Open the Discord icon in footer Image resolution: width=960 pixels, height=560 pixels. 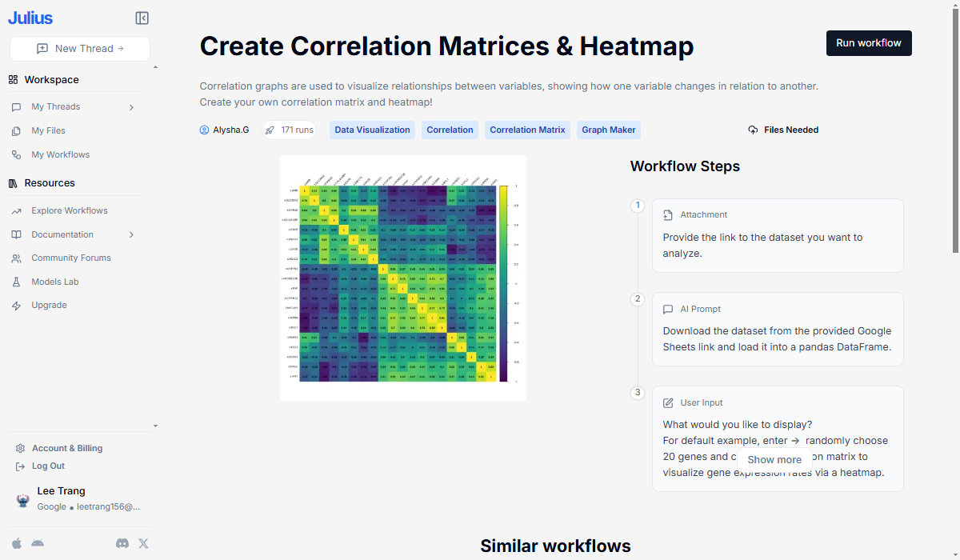pyautogui.click(x=122, y=543)
